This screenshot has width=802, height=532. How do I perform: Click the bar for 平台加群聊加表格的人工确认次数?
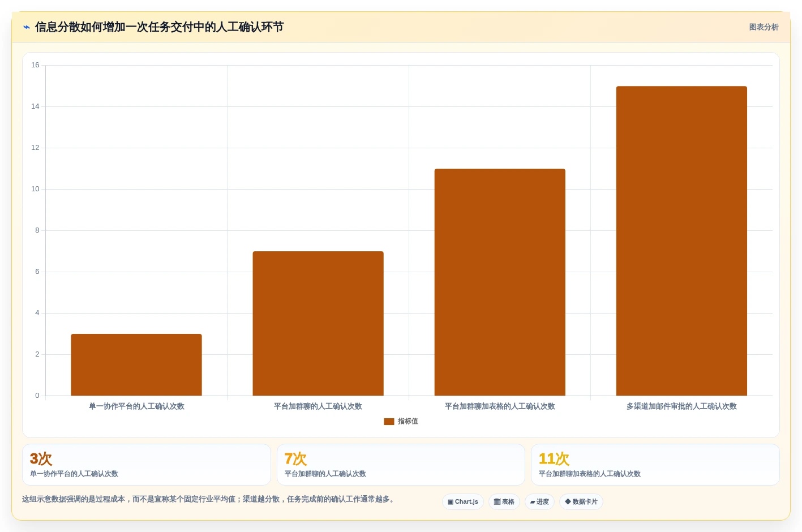(x=500, y=282)
